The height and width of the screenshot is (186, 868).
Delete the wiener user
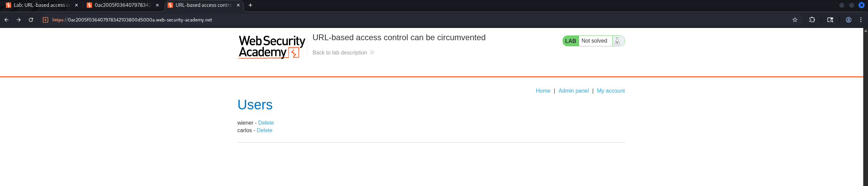coord(266,123)
